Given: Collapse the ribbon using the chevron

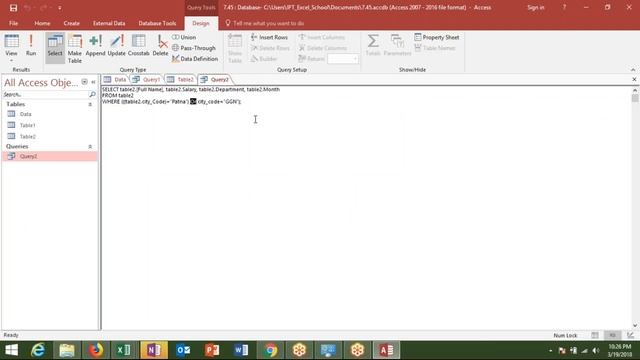Looking at the screenshot, I should click(x=633, y=70).
